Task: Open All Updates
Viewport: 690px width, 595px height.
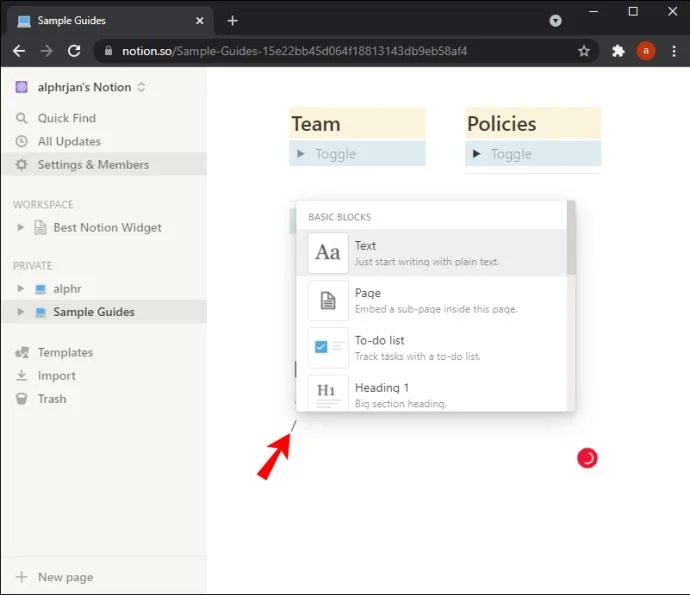Action: [x=103, y=141]
